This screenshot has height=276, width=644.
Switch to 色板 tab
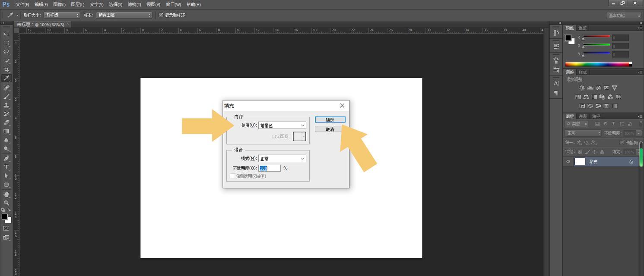[582, 28]
